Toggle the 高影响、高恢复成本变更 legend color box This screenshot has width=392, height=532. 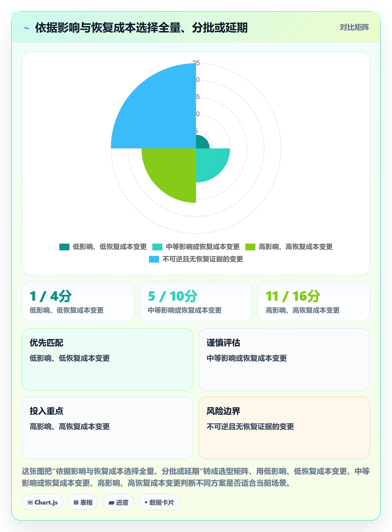[250, 247]
